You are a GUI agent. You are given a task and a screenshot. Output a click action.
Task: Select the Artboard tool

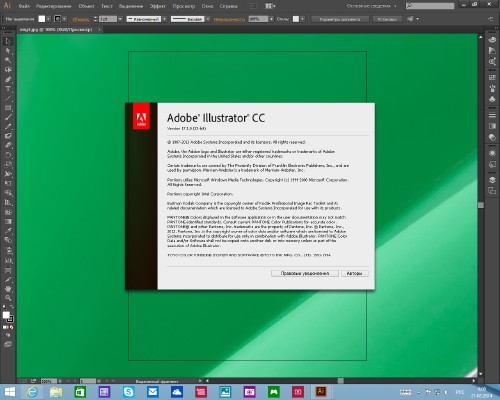point(8,269)
